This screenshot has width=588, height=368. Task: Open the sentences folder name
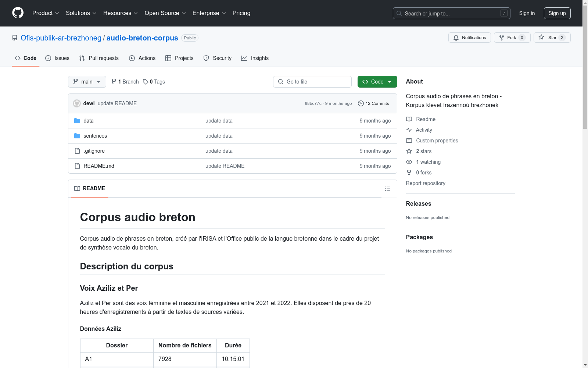click(x=95, y=136)
